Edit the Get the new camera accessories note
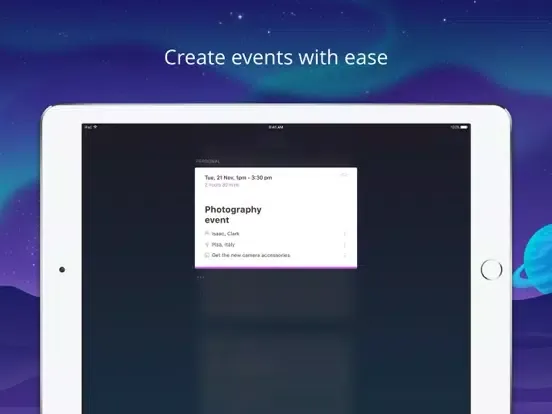Image resolution: width=552 pixels, height=414 pixels. pyautogui.click(x=251, y=255)
